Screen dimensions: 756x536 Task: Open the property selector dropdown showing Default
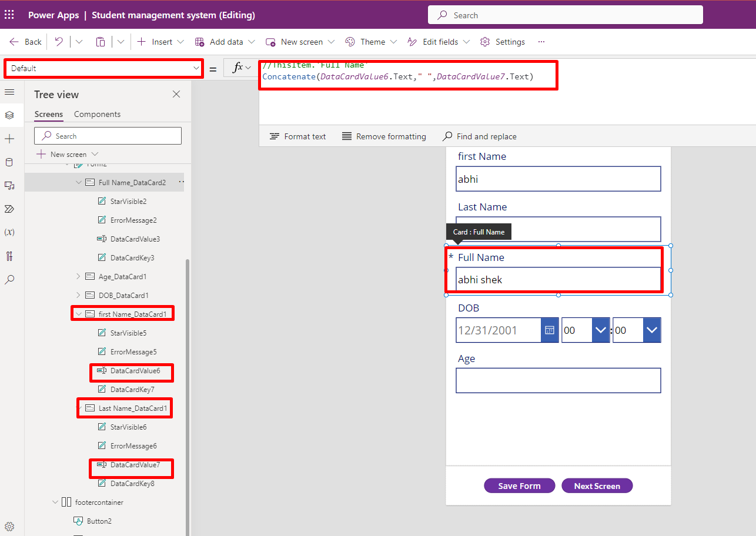click(x=103, y=68)
